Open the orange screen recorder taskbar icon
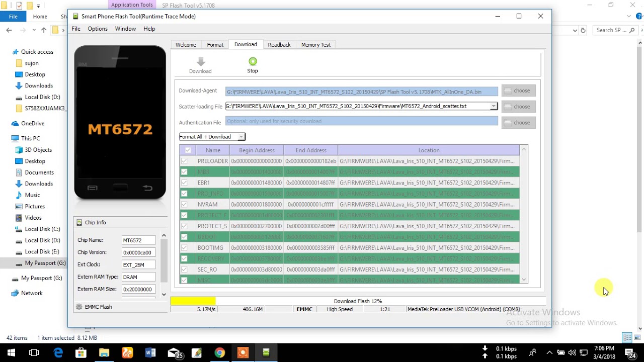Screen dimensions: 644x362 243,353
